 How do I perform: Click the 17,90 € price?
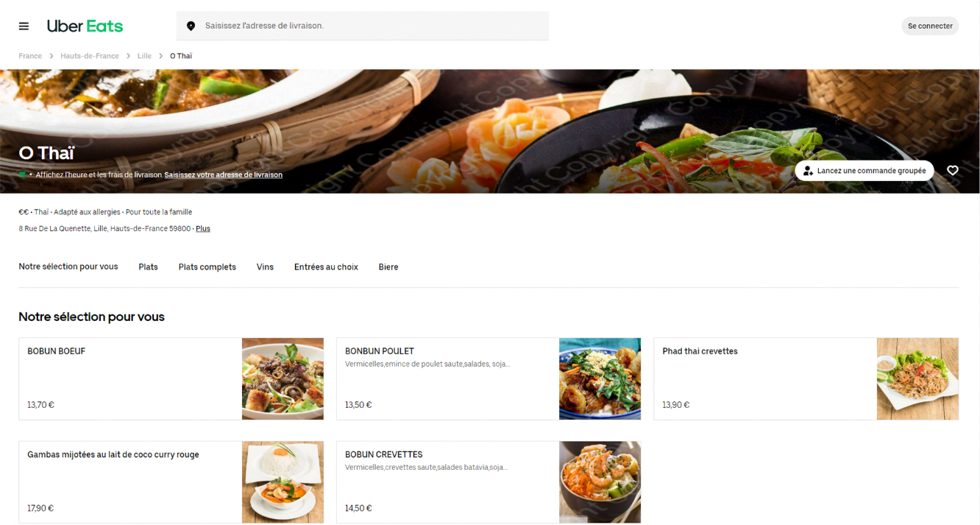point(40,508)
